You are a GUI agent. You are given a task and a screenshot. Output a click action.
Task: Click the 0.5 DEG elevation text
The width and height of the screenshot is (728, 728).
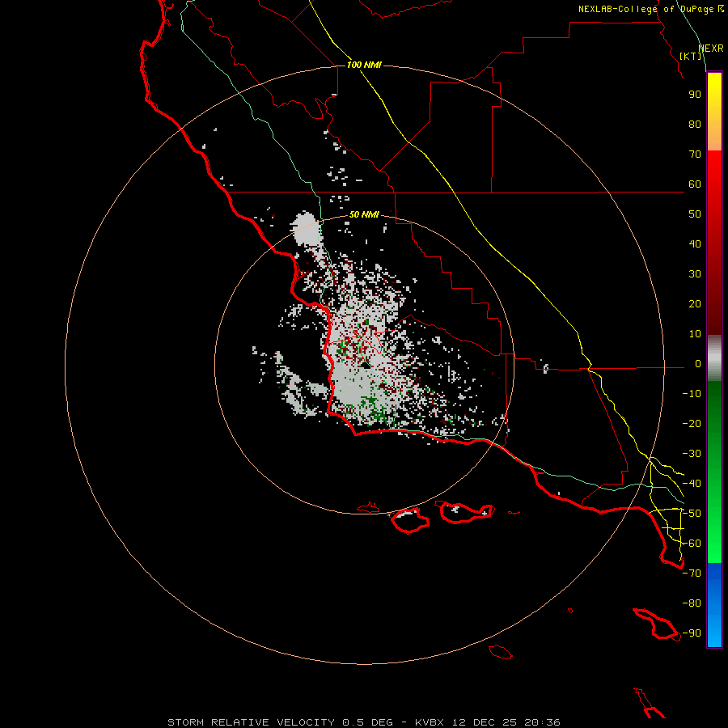click(367, 722)
